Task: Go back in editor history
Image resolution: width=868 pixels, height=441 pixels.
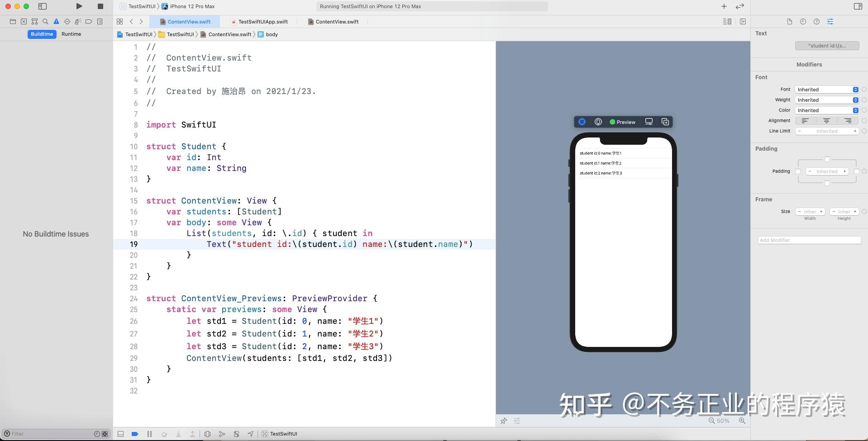Action: [131, 21]
